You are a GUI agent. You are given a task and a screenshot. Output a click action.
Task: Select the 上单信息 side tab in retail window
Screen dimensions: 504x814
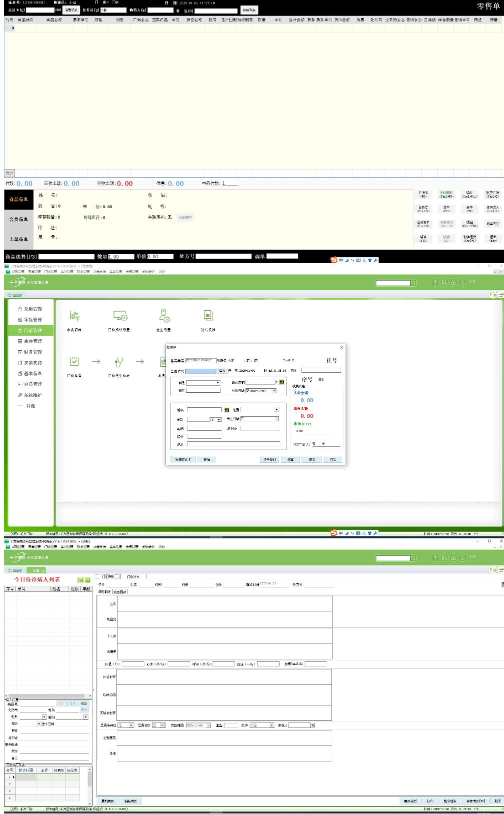(x=18, y=239)
